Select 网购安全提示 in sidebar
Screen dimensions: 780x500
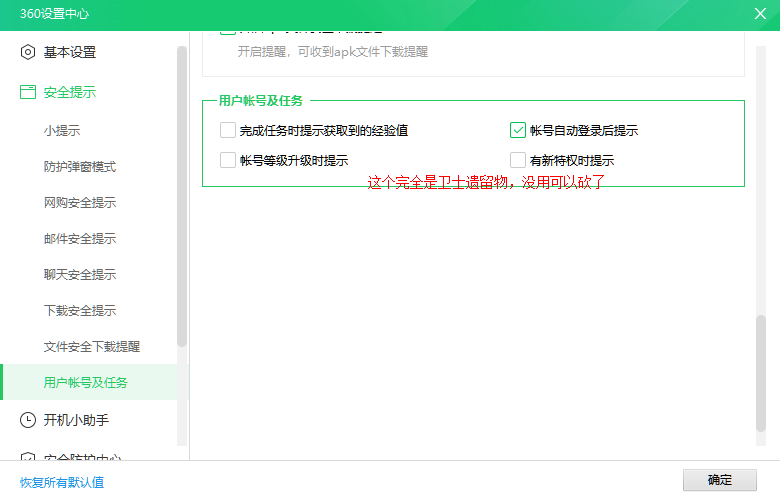pos(80,202)
